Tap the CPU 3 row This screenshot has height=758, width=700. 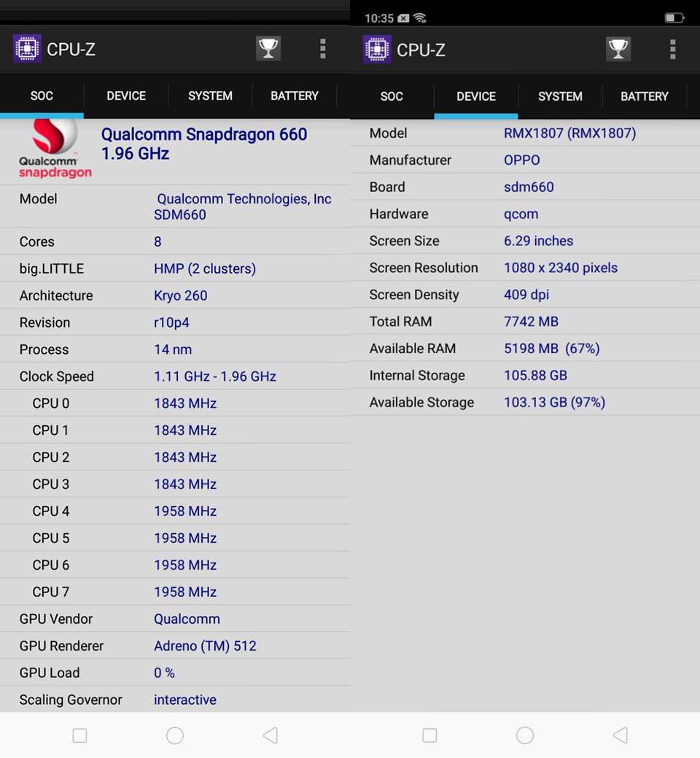click(175, 484)
